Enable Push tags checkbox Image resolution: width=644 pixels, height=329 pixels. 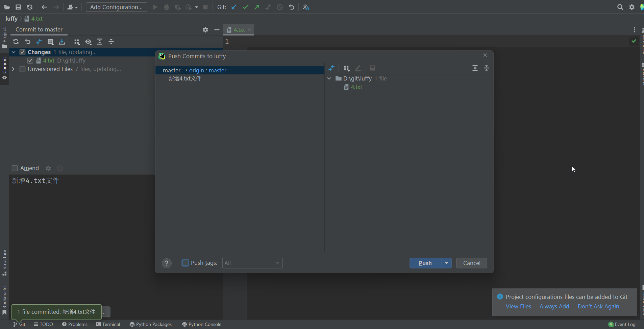pyautogui.click(x=185, y=263)
